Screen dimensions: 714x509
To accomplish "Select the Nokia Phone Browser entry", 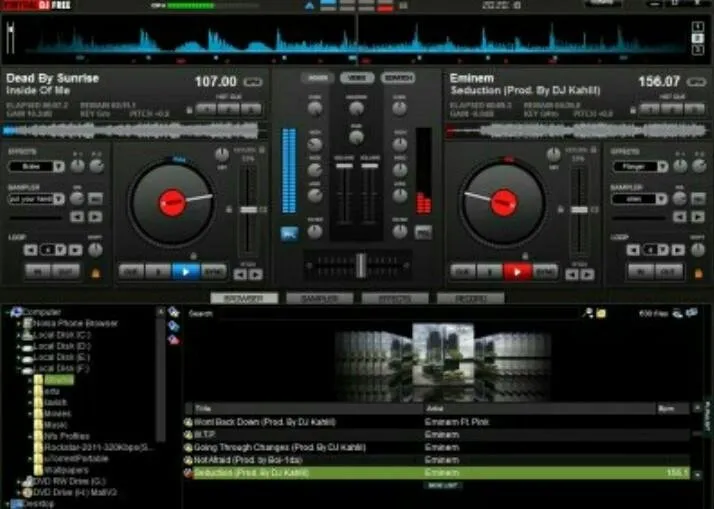I will tap(76, 323).
